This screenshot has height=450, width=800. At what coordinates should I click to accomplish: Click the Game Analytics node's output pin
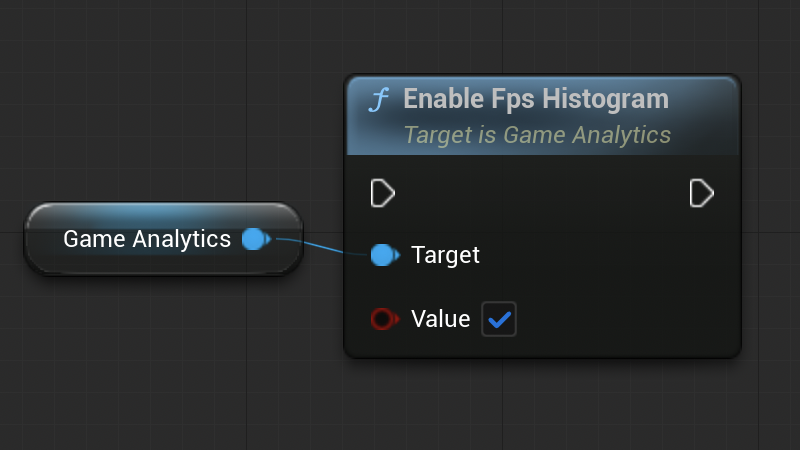point(254,239)
